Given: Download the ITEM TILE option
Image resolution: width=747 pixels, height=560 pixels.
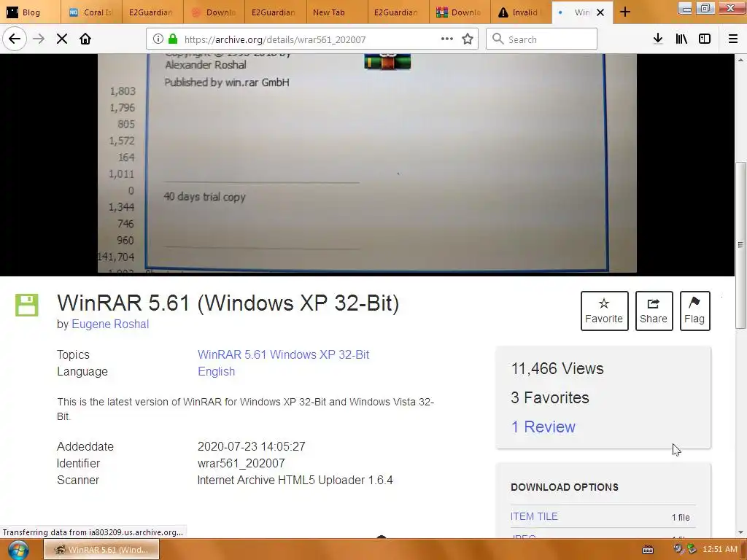Looking at the screenshot, I should (x=534, y=517).
